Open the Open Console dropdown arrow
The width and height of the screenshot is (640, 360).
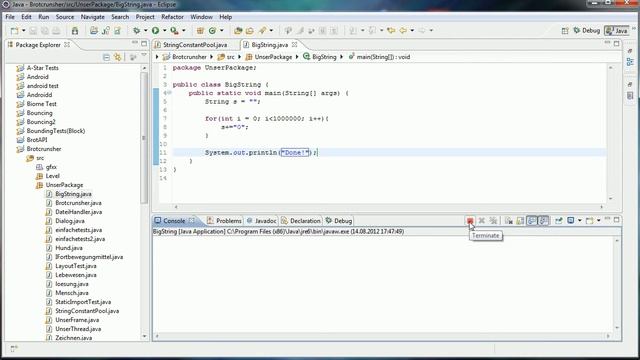(x=598, y=220)
